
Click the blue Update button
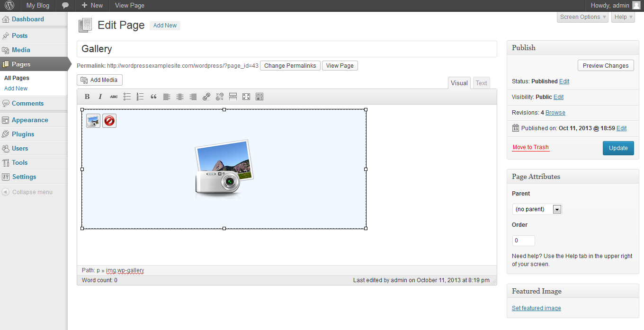[x=618, y=148]
